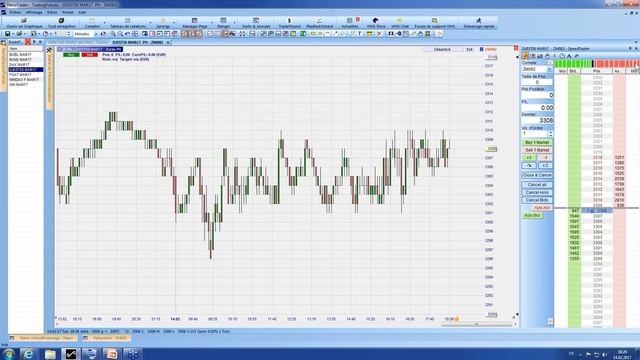Click first SpeedTrader toolbar icon

tap(525, 56)
